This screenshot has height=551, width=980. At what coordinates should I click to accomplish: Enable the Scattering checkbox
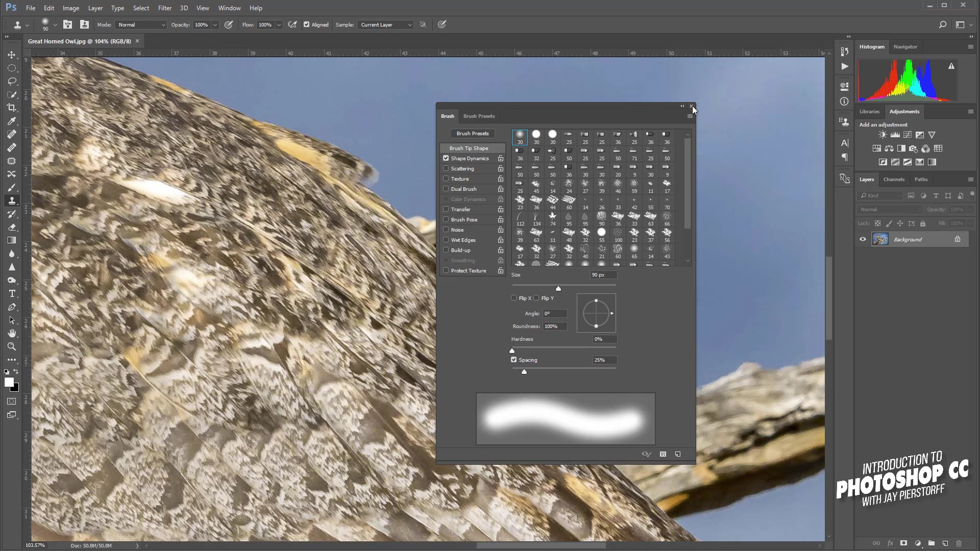pyautogui.click(x=446, y=168)
